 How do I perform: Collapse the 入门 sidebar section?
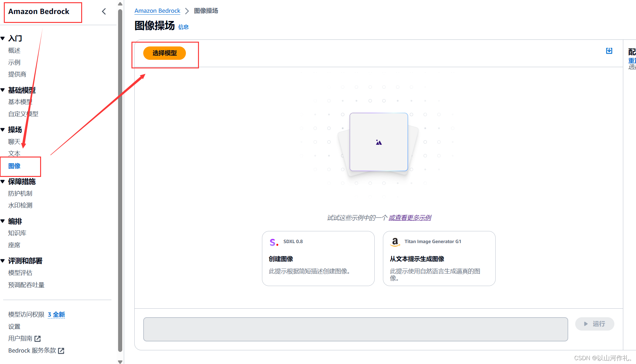click(3, 38)
